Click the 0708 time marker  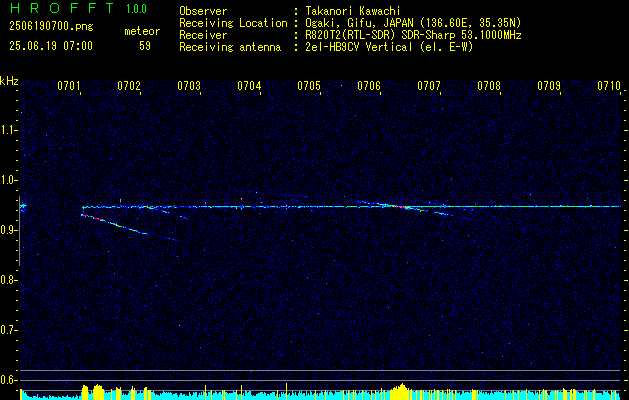489,85
